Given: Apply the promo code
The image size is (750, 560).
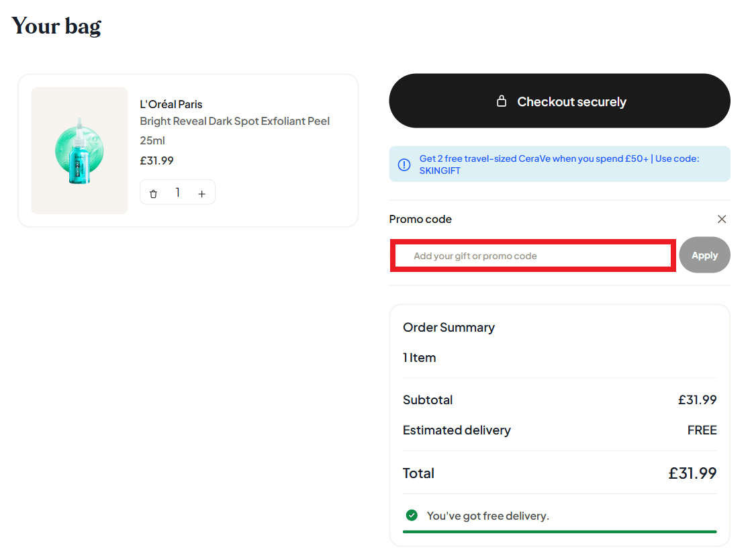Looking at the screenshot, I should (704, 255).
